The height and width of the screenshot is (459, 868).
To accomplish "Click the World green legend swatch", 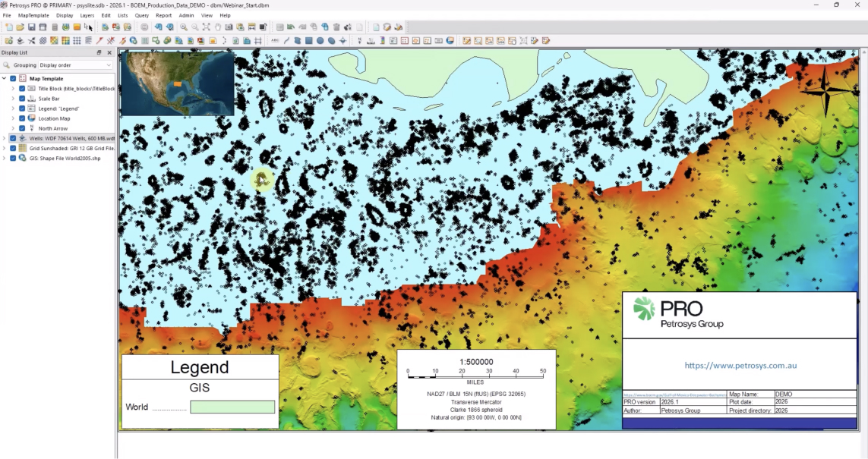I will pos(232,407).
